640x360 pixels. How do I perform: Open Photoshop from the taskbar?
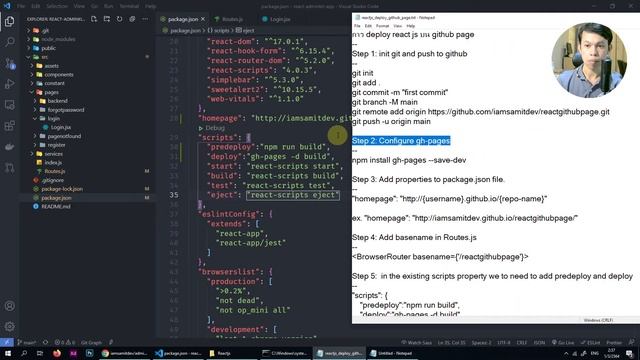click(89, 353)
